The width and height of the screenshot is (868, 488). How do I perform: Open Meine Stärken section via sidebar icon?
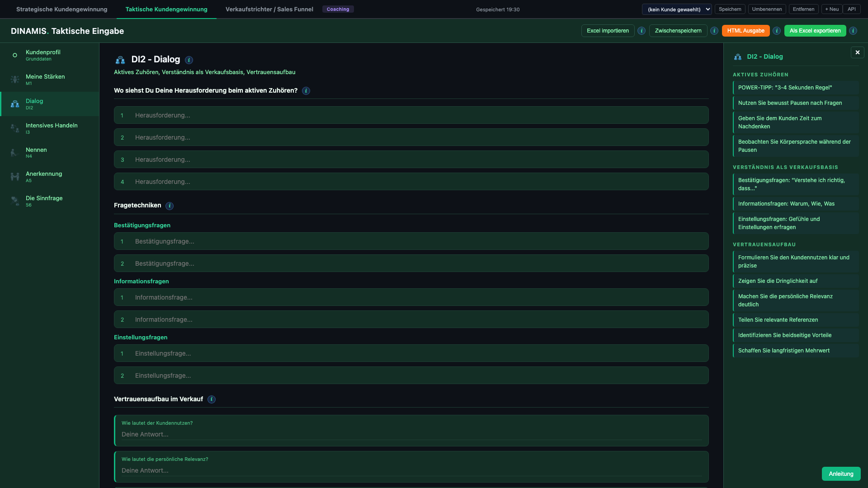point(15,80)
